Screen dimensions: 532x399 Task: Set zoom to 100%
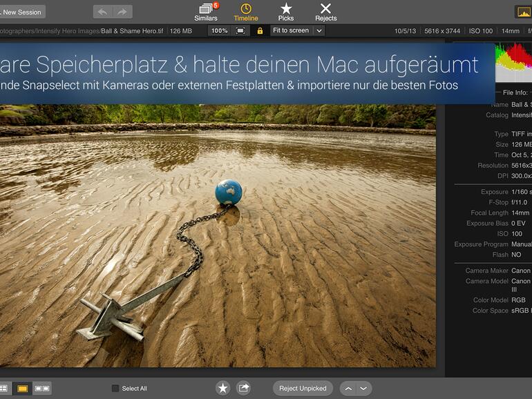click(x=219, y=31)
